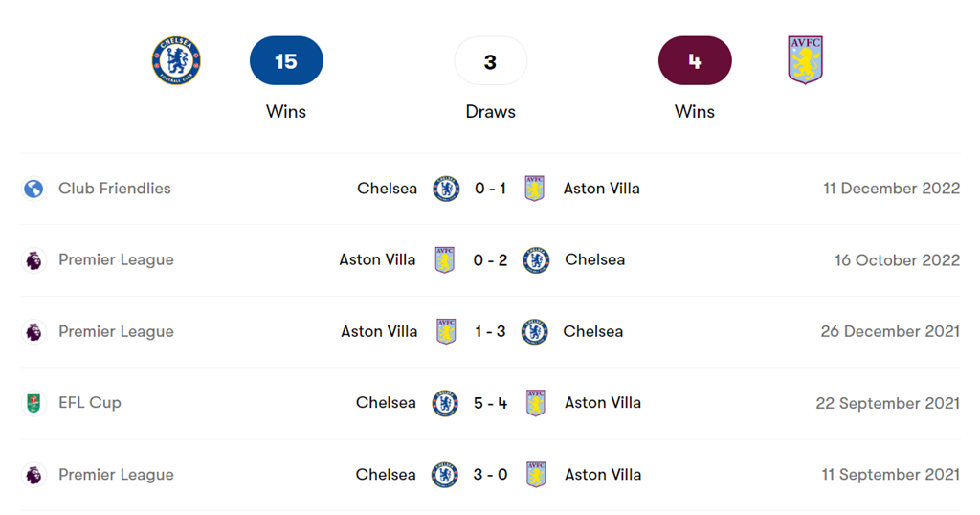The width and height of the screenshot is (980, 515).
Task: Click Aston Villa badge in the 5 - 4 row
Action: [x=536, y=403]
